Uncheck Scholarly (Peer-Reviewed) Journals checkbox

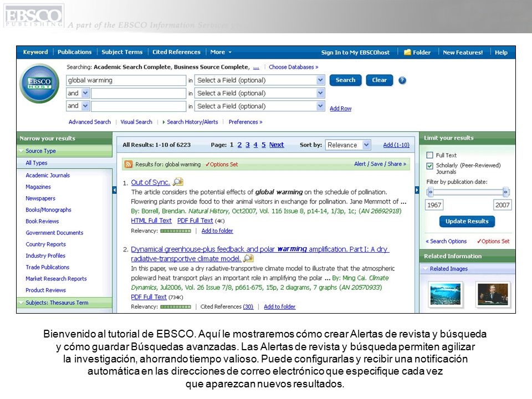430,166
